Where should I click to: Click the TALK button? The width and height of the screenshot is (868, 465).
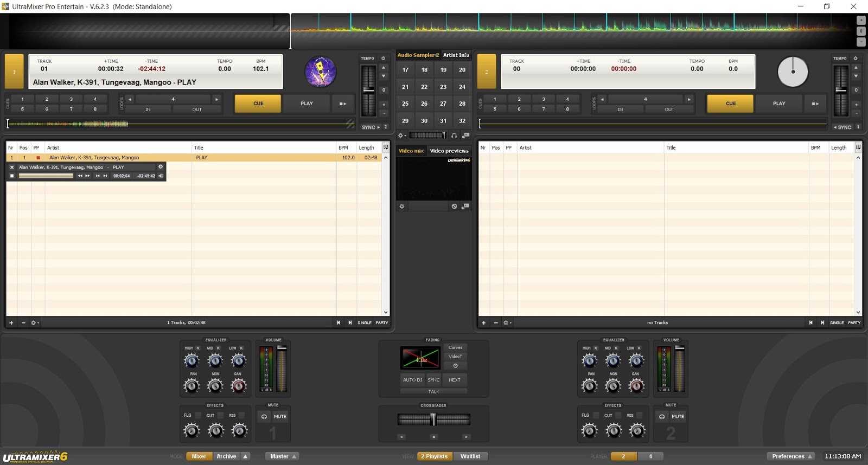pos(433,391)
